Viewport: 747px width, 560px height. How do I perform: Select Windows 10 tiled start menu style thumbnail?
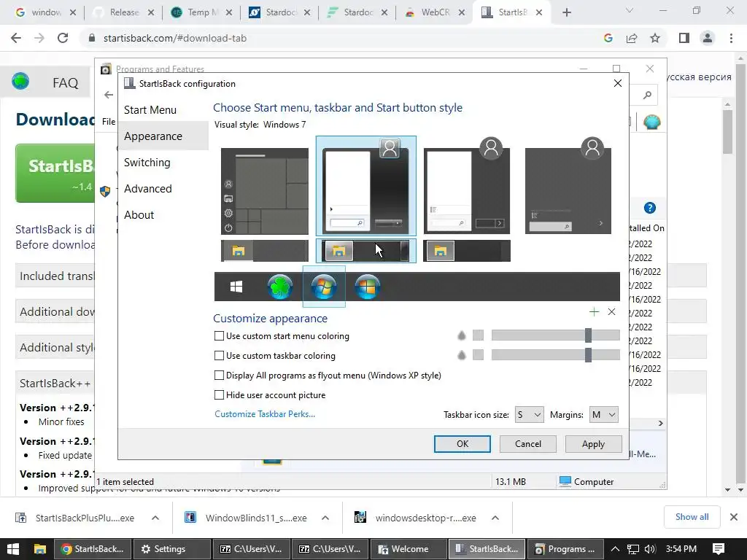[264, 191]
